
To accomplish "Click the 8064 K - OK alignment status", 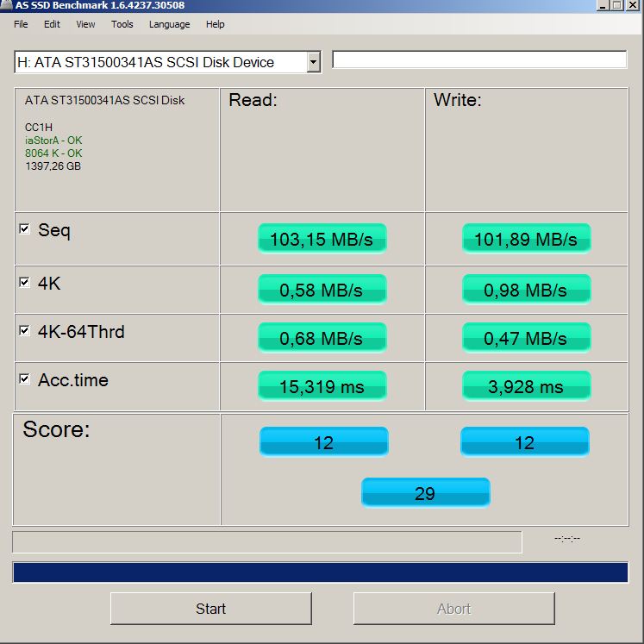I will coord(53,153).
